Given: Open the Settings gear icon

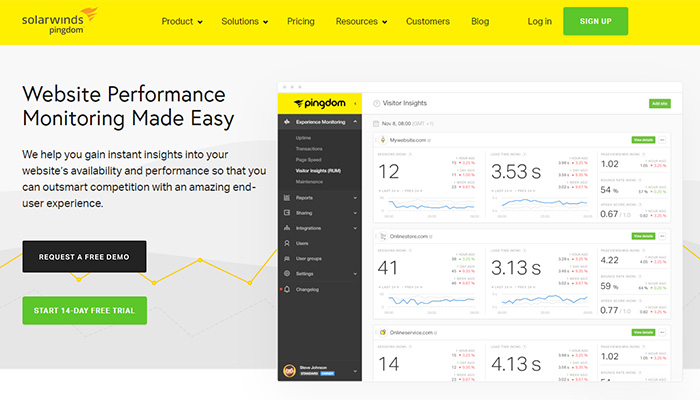Looking at the screenshot, I should (x=287, y=273).
